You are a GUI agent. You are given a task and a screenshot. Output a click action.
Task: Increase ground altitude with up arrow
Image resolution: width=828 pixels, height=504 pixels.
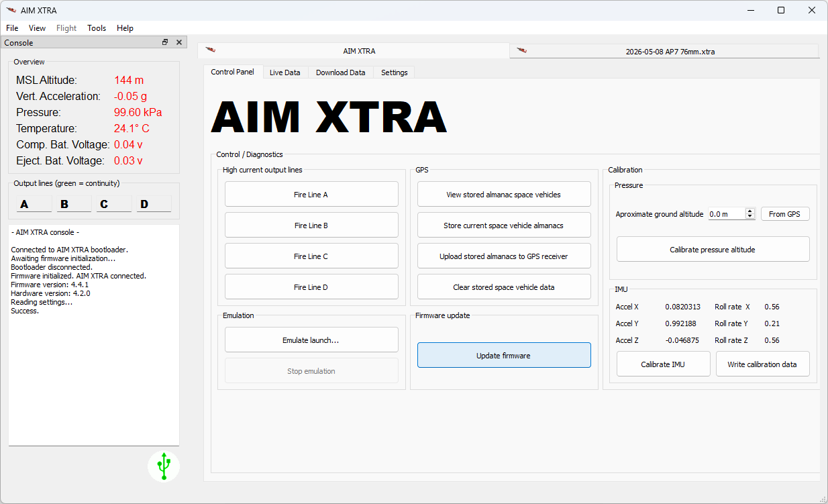click(751, 211)
